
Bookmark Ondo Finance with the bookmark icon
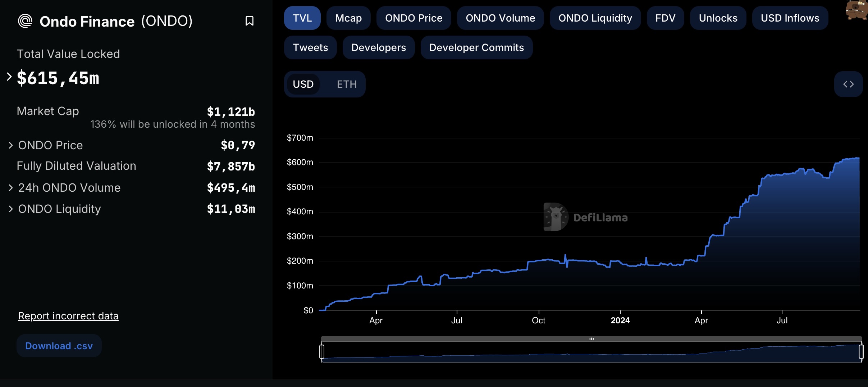coord(249,21)
